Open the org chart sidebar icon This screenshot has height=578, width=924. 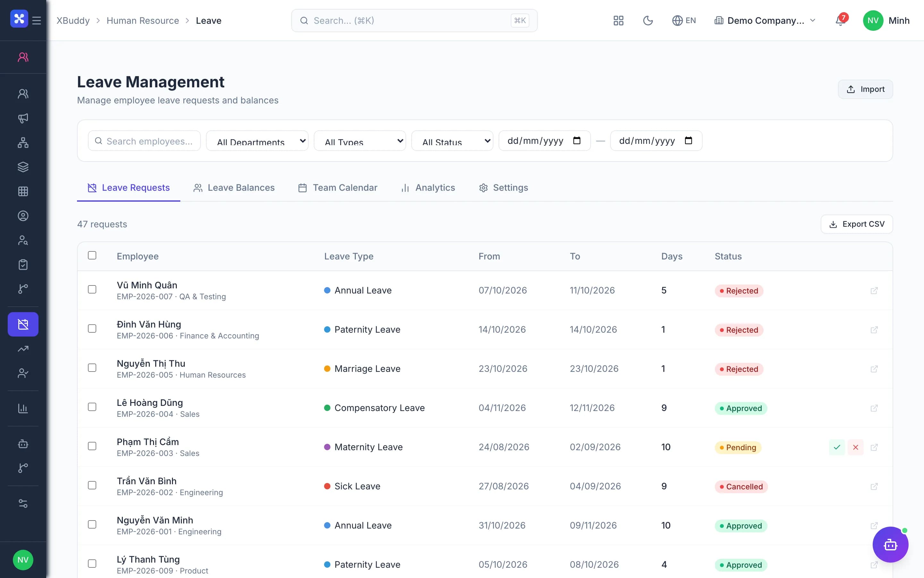[x=23, y=143]
